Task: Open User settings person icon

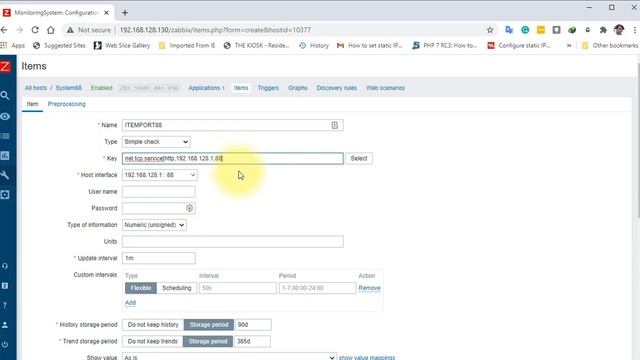Action: 5,325
